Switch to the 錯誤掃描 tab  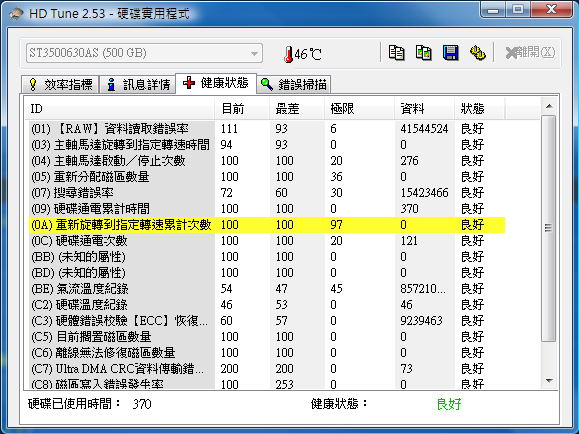point(294,85)
